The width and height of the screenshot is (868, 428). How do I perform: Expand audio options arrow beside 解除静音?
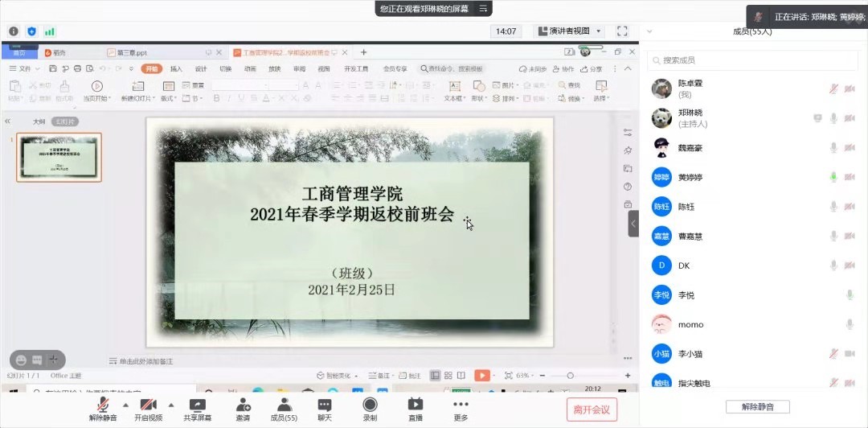tap(125, 405)
